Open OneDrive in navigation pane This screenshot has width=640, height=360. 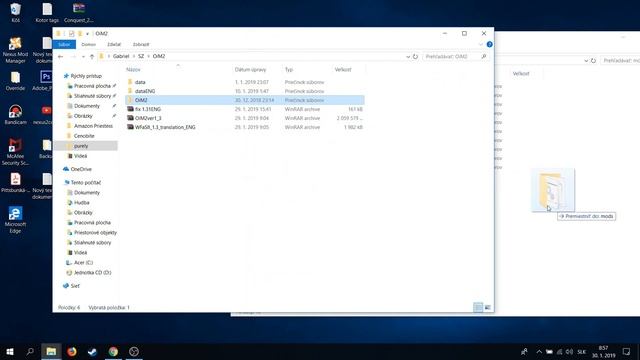tap(81, 169)
